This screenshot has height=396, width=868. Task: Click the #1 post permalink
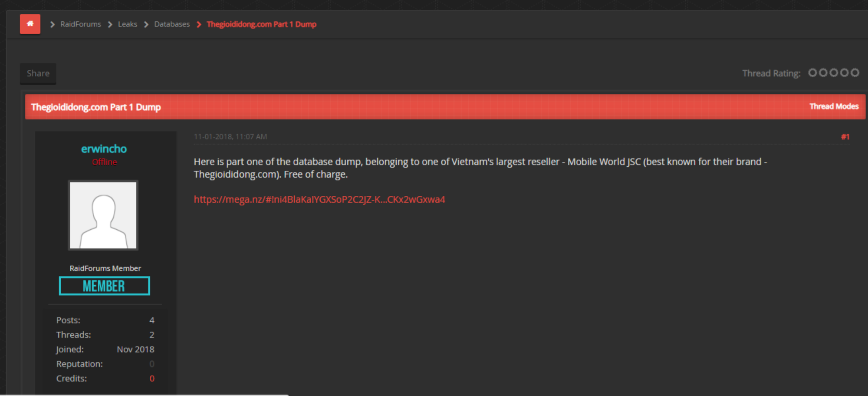pyautogui.click(x=845, y=137)
